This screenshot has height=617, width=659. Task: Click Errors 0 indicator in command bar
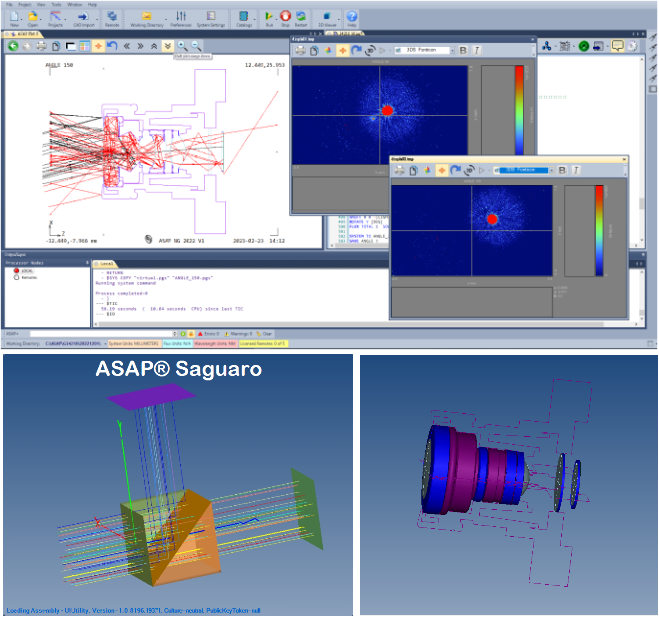pos(208,334)
